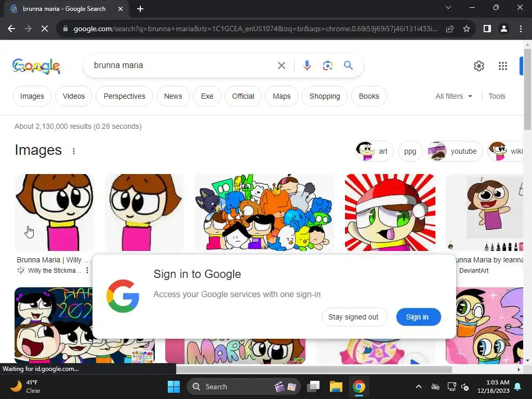532x399 pixels.
Task: Open the Santa hat character thumbnail
Action: 390,212
